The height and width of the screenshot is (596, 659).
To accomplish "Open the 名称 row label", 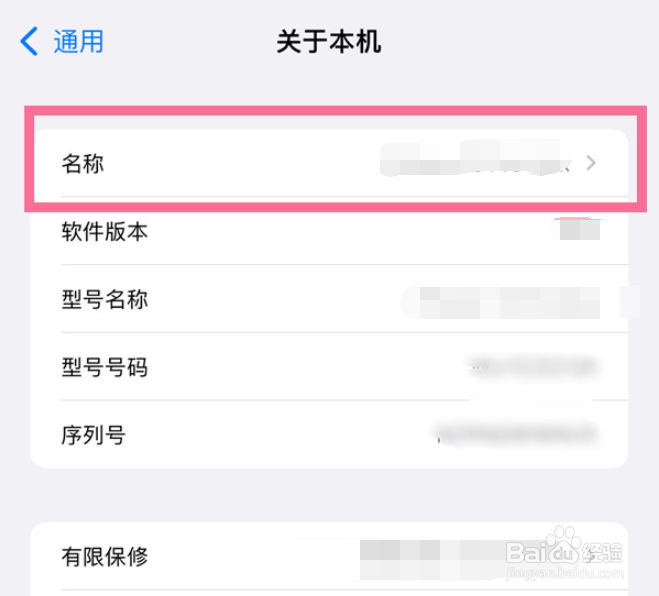I will point(82,163).
